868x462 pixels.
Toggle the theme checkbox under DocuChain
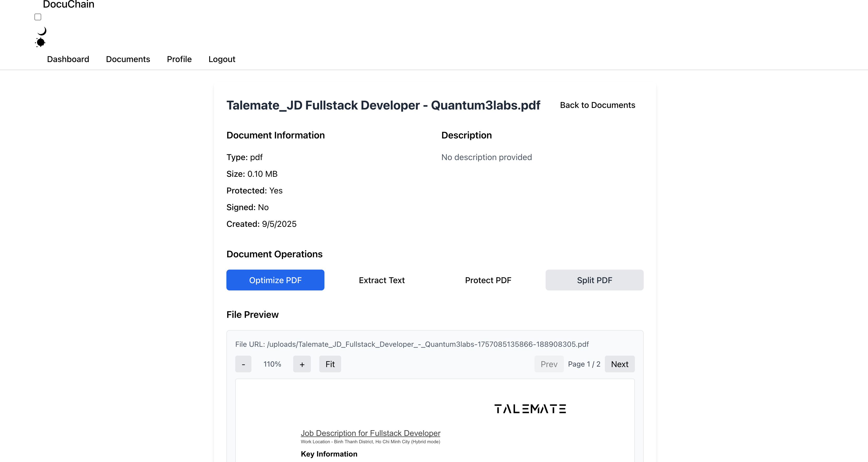click(38, 17)
